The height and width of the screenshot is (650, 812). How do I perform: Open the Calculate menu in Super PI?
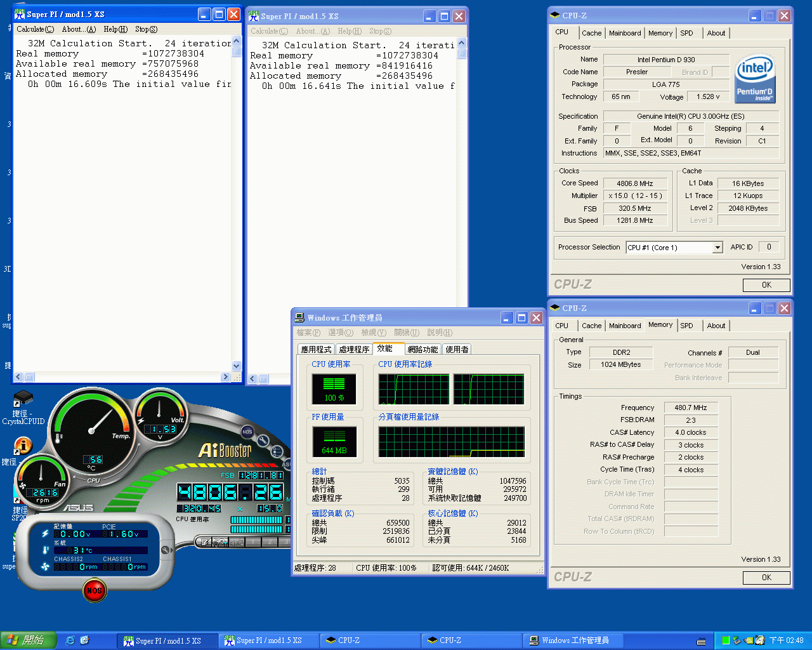pos(35,29)
